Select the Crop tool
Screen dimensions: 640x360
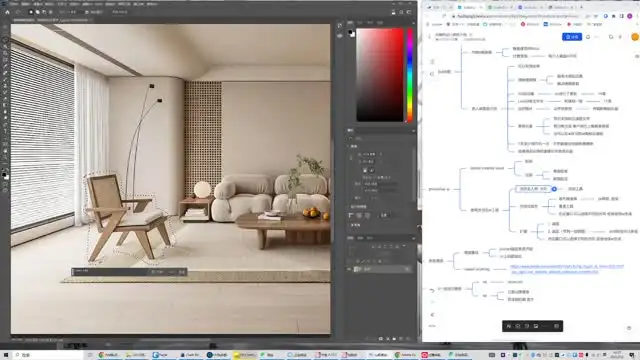coord(5,53)
